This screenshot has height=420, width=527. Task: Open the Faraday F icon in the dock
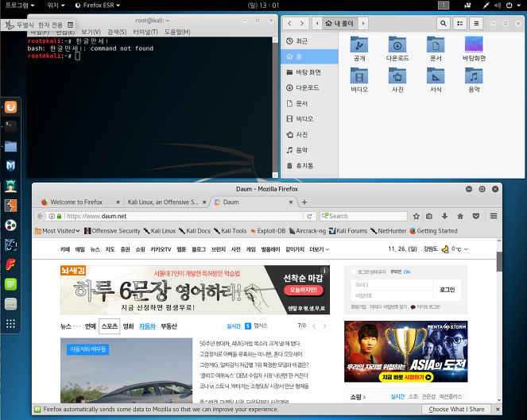[11, 264]
